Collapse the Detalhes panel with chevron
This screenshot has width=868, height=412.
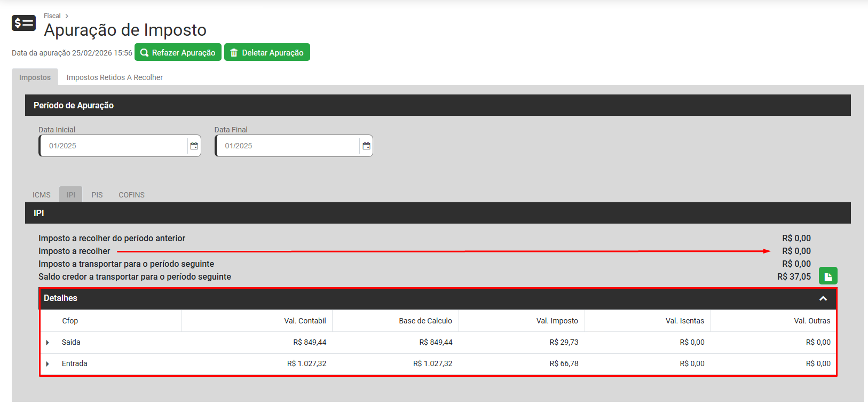click(823, 298)
